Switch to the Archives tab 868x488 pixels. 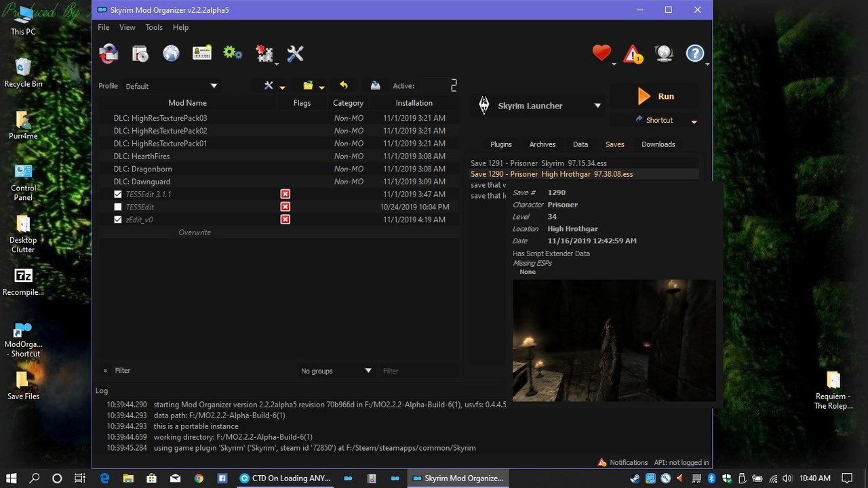pos(542,144)
